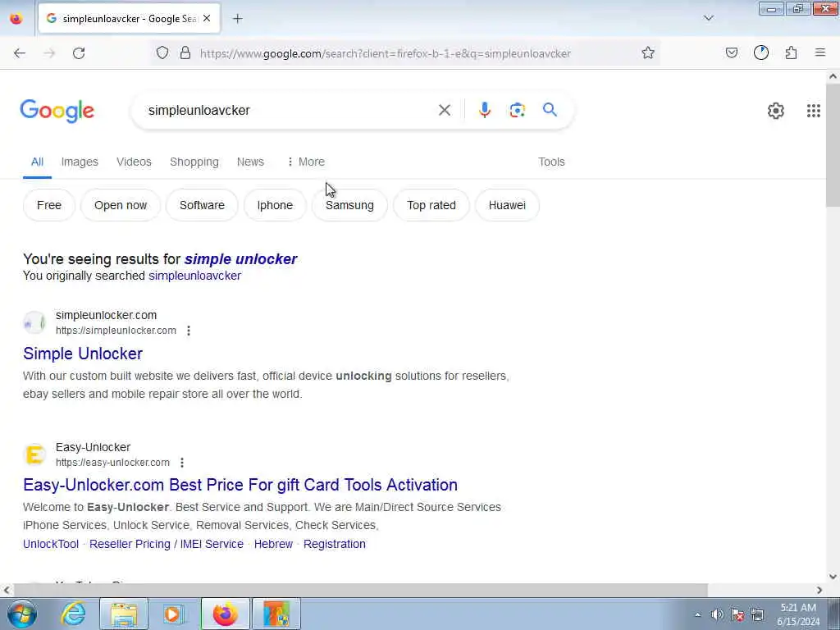Open the volume speaker tray icon
This screenshot has width=840, height=630.
click(x=717, y=614)
